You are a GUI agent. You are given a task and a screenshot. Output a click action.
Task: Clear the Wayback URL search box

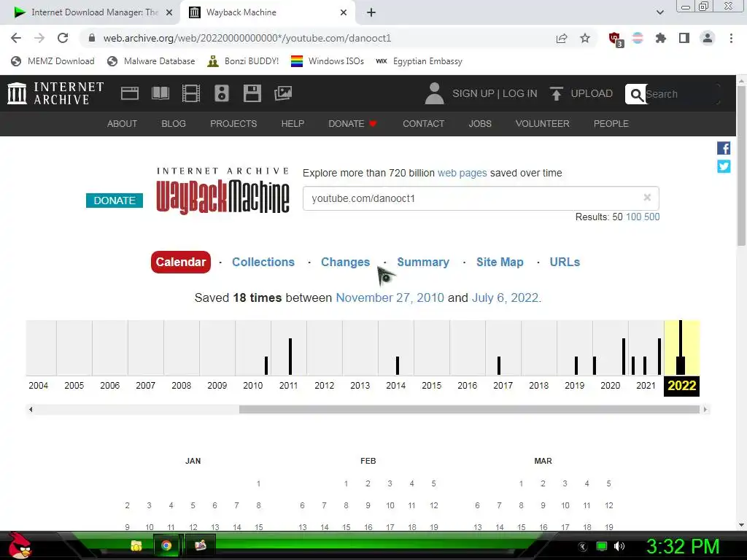[647, 198]
